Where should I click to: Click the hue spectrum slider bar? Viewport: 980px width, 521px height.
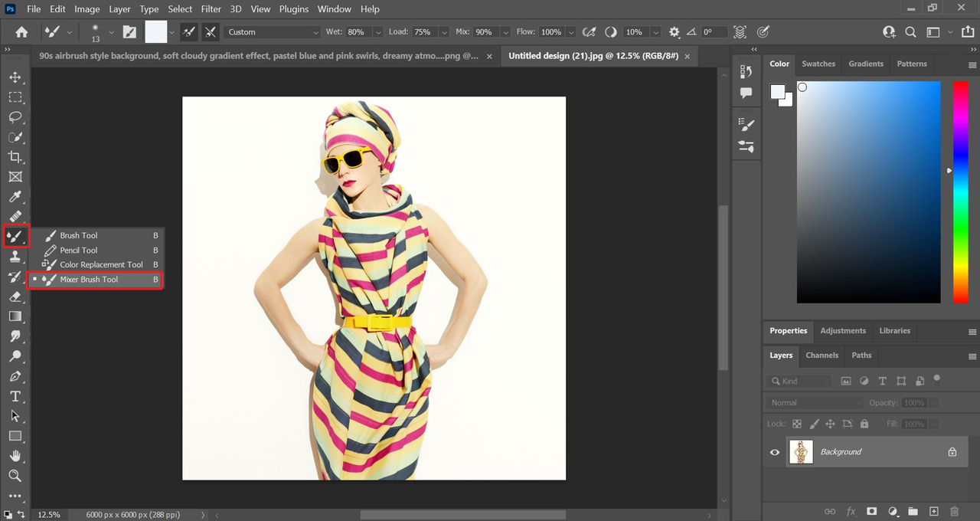point(960,192)
